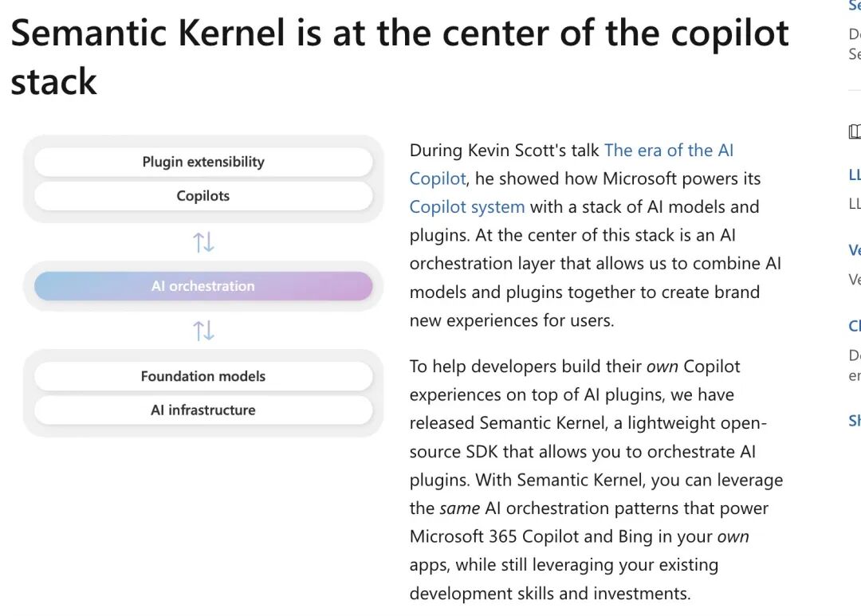Click the "AI infrastructure" box
The width and height of the screenshot is (861, 616).
pos(203,410)
